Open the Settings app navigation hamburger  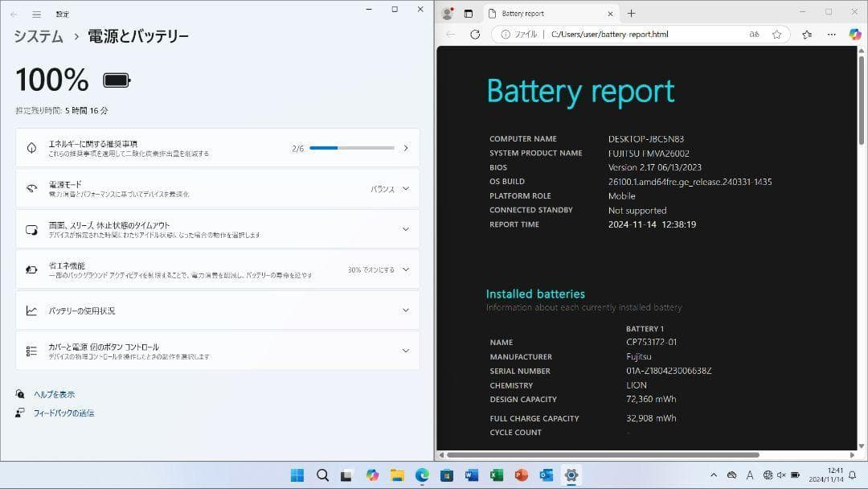coord(35,13)
